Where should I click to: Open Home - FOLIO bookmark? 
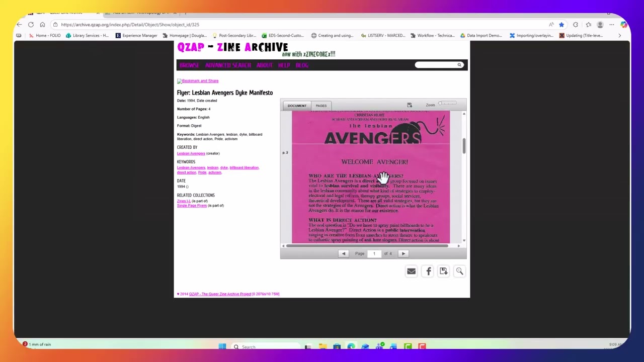45,36
